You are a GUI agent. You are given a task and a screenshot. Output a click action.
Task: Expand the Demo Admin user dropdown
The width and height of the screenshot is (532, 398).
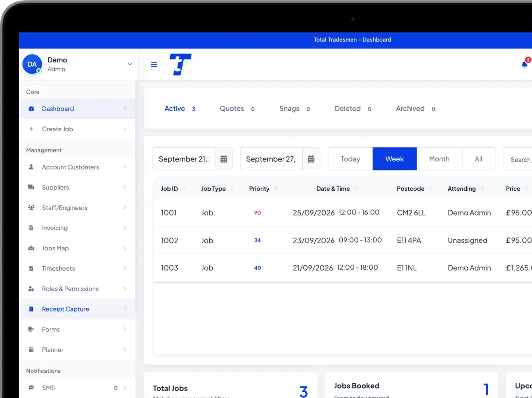coord(130,64)
